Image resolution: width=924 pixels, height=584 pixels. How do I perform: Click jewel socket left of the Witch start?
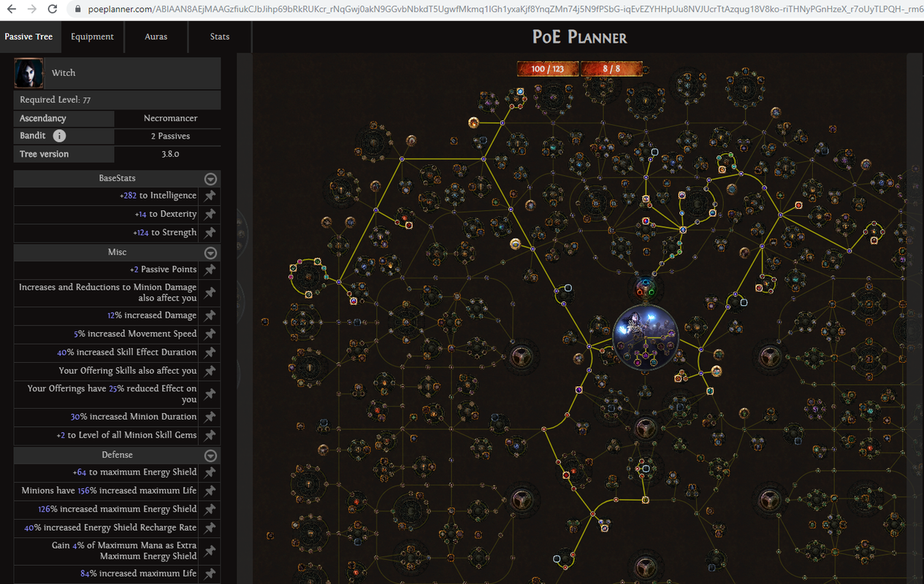tap(567, 289)
